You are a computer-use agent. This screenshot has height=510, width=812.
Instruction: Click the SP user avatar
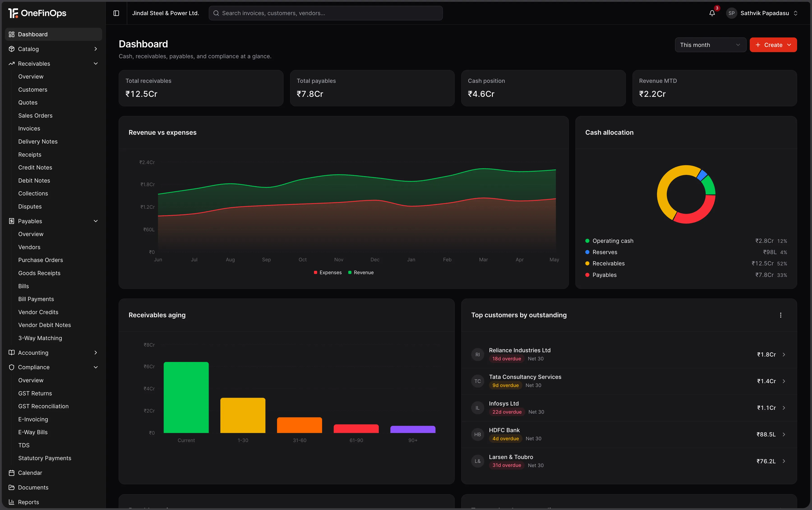[731, 13]
